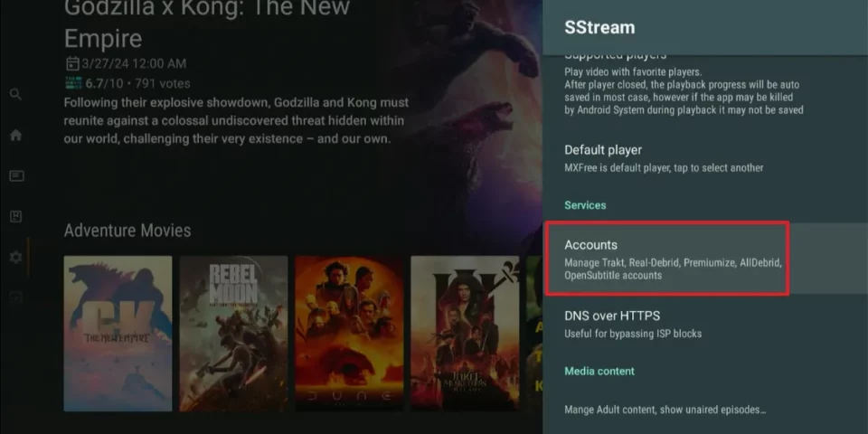Open Default player setting

tap(705, 158)
